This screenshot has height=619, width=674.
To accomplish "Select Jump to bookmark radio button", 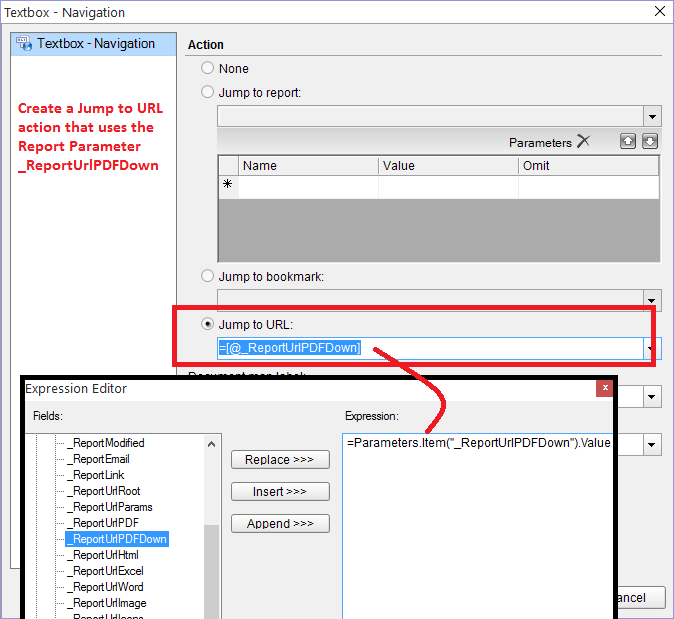I will click(x=207, y=276).
